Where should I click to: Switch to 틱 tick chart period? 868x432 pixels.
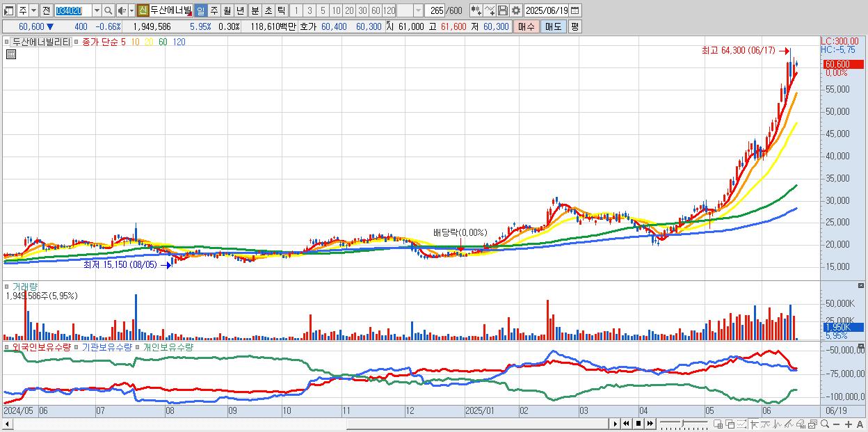pyautogui.click(x=281, y=10)
